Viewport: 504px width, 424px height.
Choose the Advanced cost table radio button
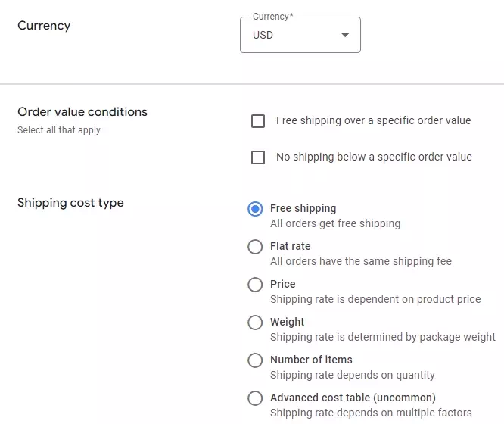(256, 398)
